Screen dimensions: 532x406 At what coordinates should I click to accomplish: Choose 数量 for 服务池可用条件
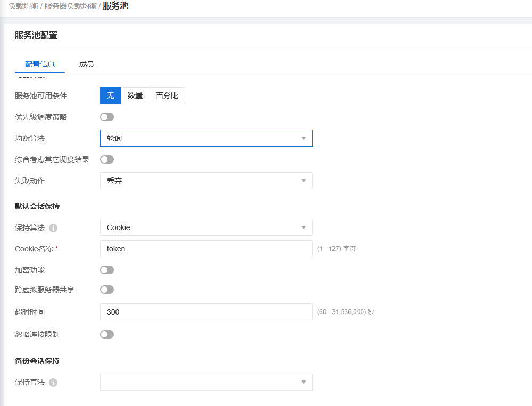pyautogui.click(x=135, y=96)
